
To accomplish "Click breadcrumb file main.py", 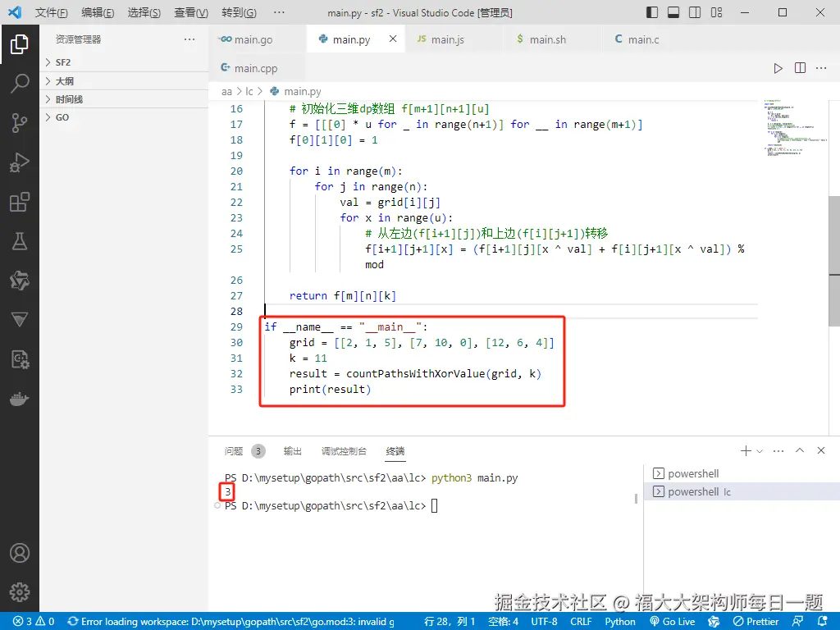I will [x=302, y=92].
